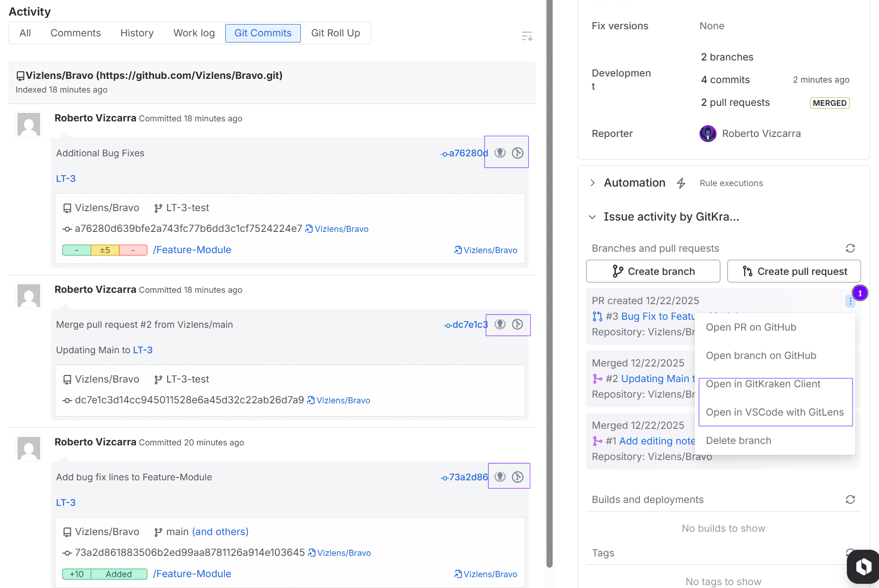Click the activity sort order icon

[527, 36]
